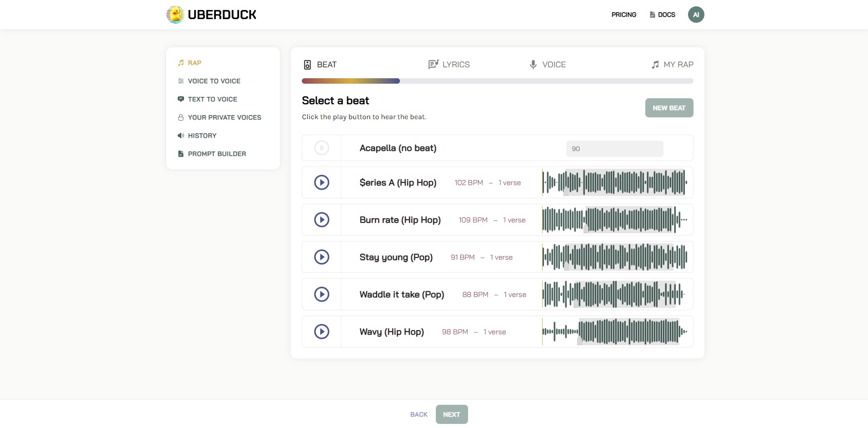The image size is (868, 428).
Task: Click the Uberduck duck logo
Action: (x=175, y=15)
